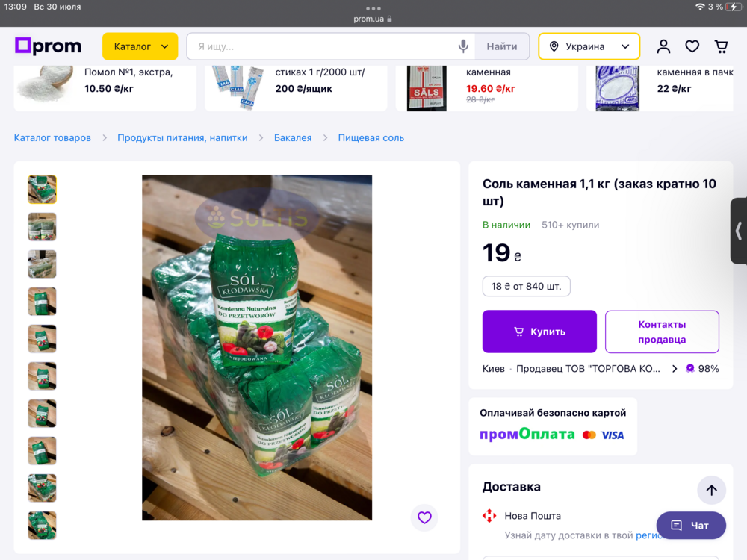Expand seller details chevron
Viewport: 747px width, 560px height.
click(675, 369)
